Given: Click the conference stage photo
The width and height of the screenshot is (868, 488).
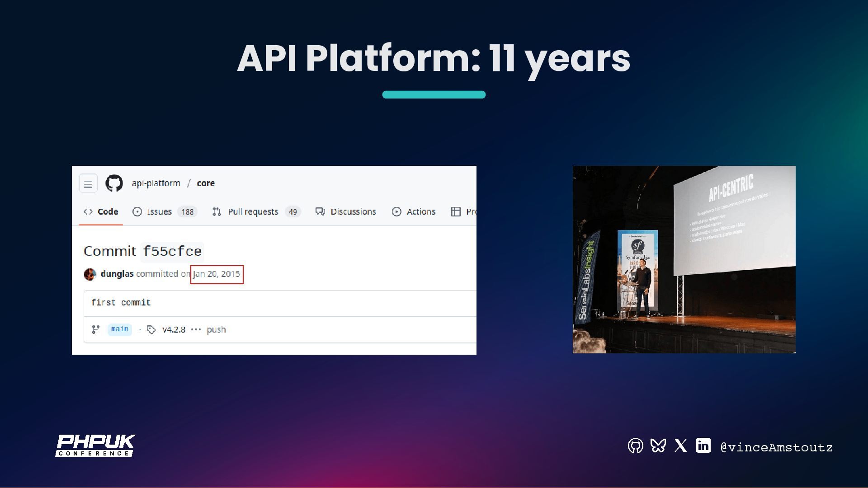Looking at the screenshot, I should [684, 259].
